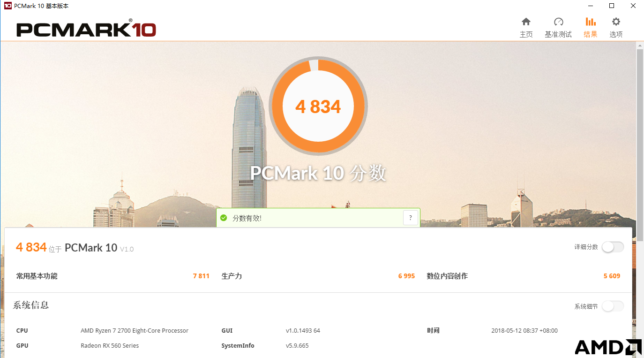Click the SystemInfo version v5.9.665
644x358 pixels.
pos(297,345)
